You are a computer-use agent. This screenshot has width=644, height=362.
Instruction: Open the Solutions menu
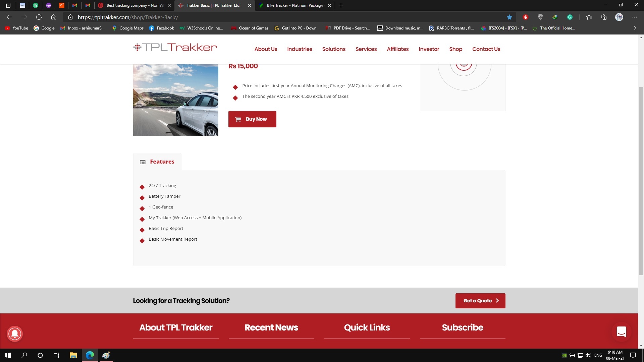tap(334, 49)
